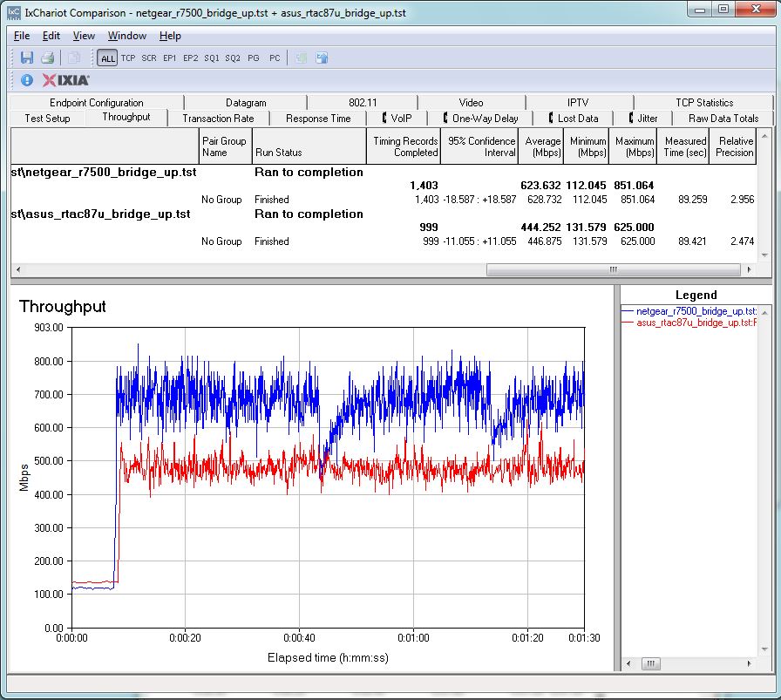Select the EP1 filter toolbar button
The image size is (781, 700).
169,58
